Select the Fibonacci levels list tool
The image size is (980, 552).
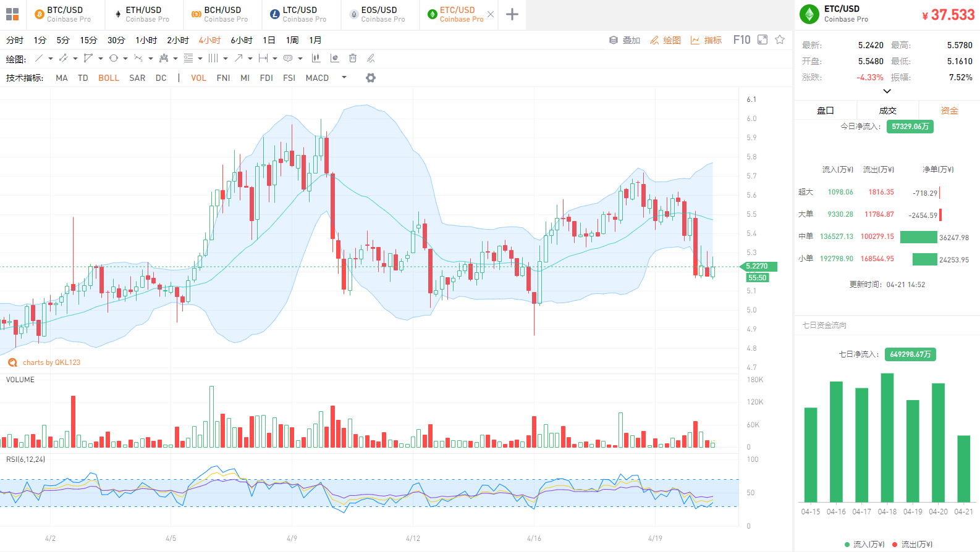188,58
